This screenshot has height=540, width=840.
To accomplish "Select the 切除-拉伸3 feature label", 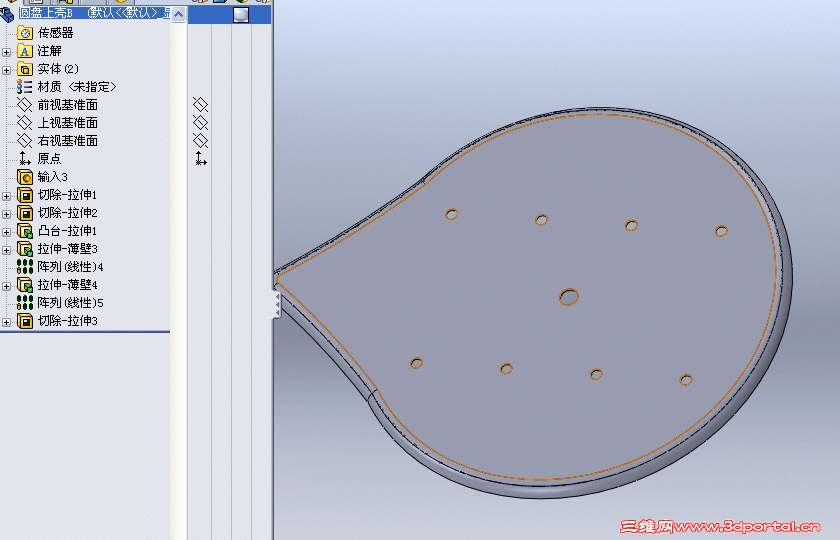I will coord(68,321).
